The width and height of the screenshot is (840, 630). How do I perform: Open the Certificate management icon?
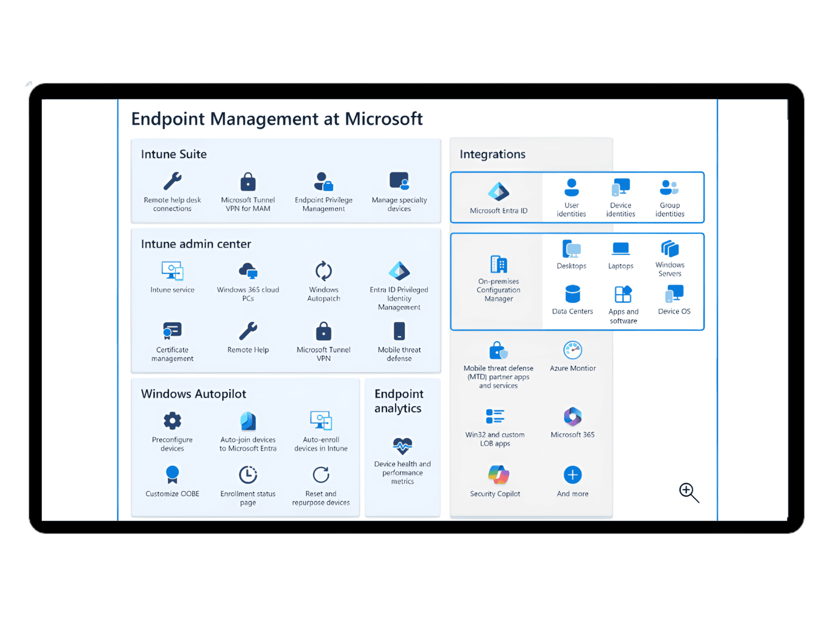(x=172, y=331)
